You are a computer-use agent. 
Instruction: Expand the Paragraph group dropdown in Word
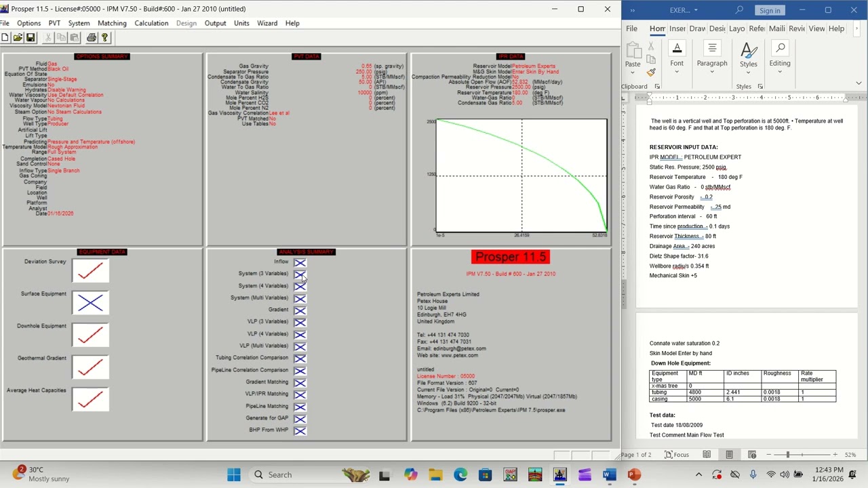pyautogui.click(x=712, y=70)
